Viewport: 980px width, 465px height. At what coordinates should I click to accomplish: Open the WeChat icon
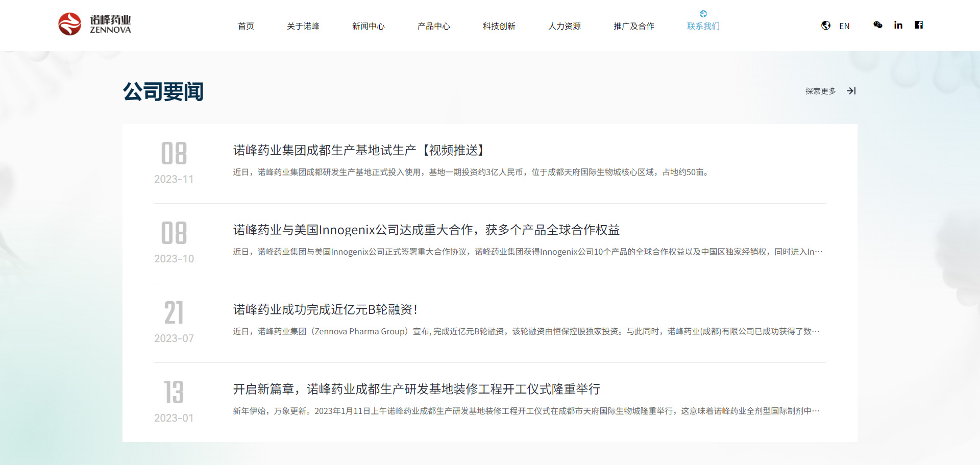pos(877,25)
